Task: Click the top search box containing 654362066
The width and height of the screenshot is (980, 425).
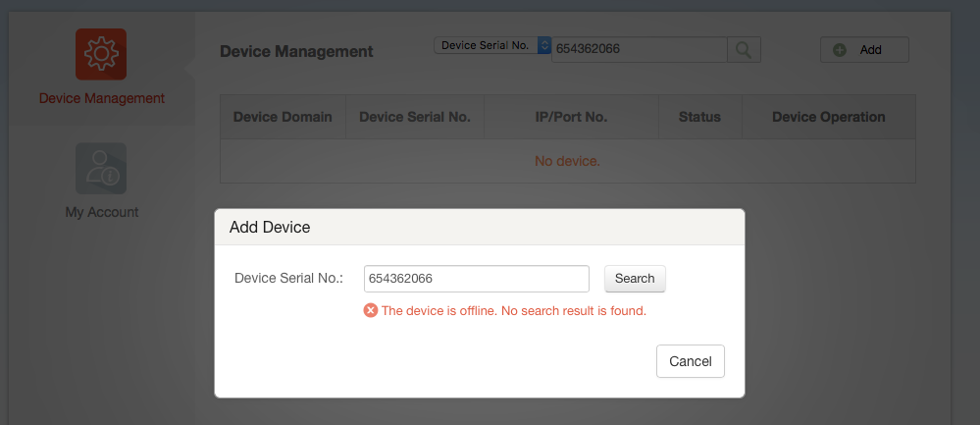Action: [638, 49]
